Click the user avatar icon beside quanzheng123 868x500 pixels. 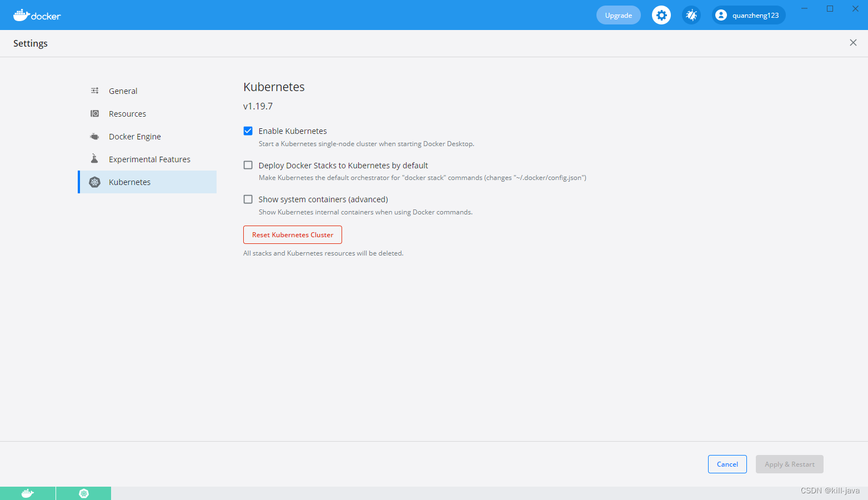[721, 15]
